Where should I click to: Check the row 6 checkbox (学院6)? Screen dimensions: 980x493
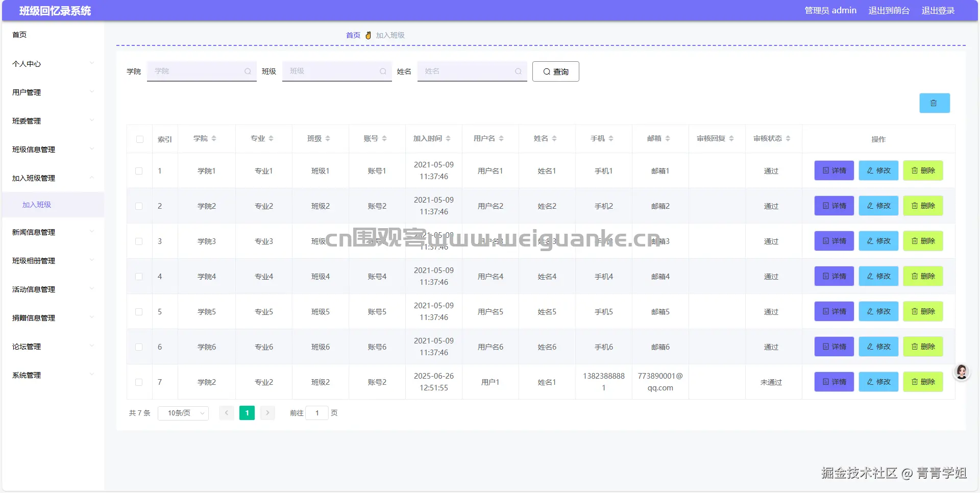click(139, 347)
